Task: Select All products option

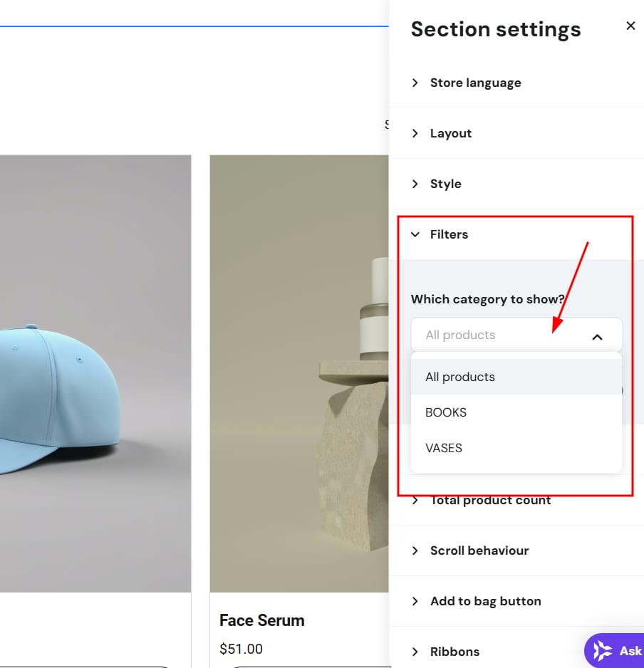Action: (460, 377)
